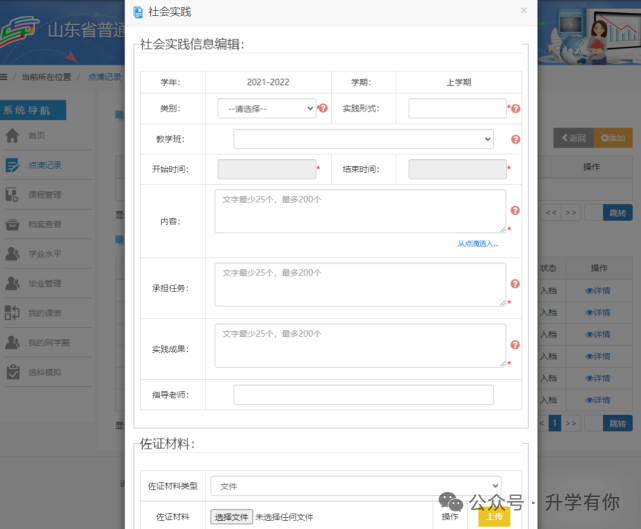Click the 点滴记录 breadcrumb link
The image size is (641, 529).
click(x=105, y=77)
